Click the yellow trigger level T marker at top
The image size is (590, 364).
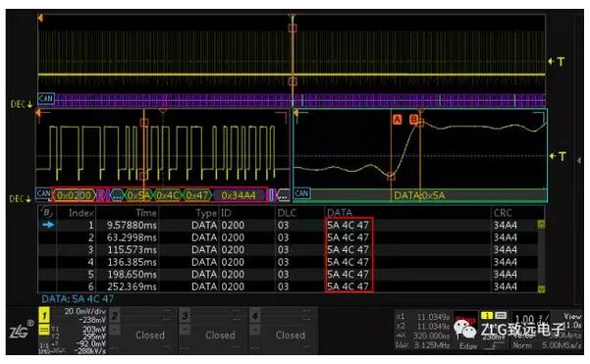(x=558, y=61)
